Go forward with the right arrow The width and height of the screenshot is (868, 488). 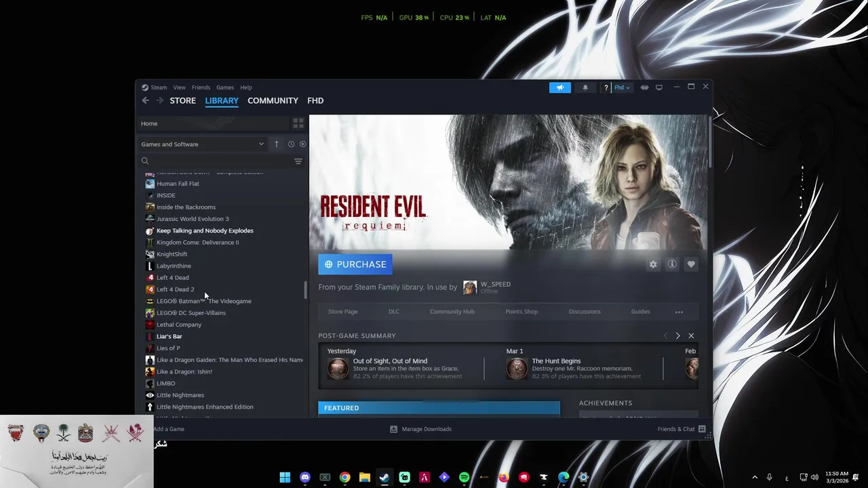tap(159, 100)
